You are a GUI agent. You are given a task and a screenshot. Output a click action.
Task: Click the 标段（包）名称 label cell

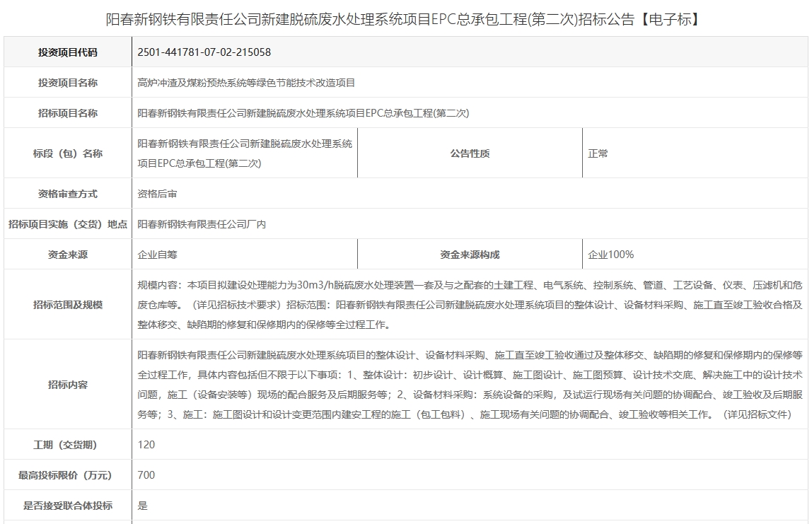[x=68, y=153]
